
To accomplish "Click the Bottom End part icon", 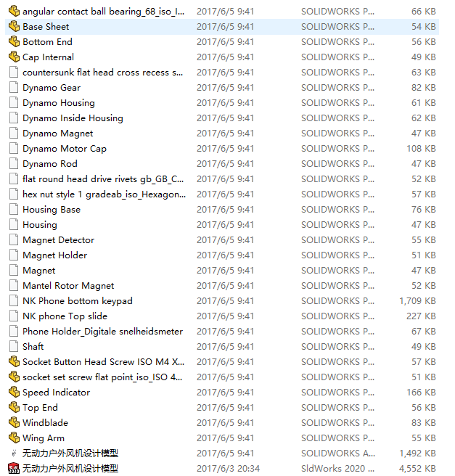I will pyautogui.click(x=14, y=41).
